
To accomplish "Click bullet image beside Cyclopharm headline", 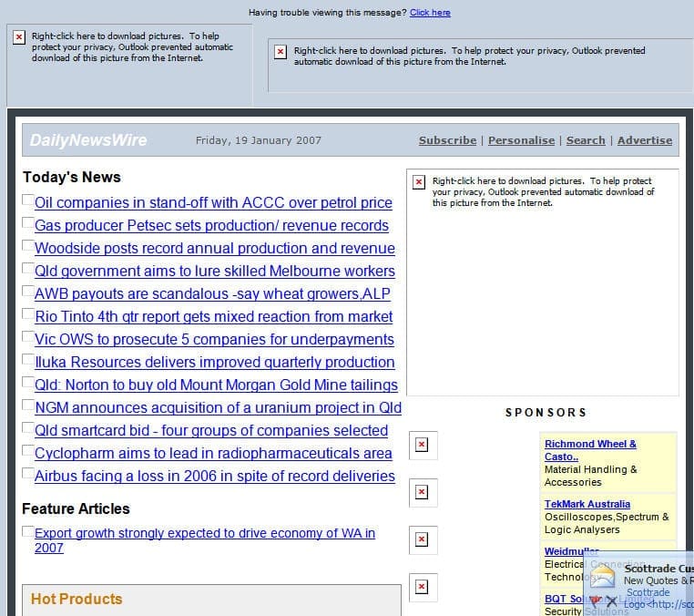I will [28, 450].
